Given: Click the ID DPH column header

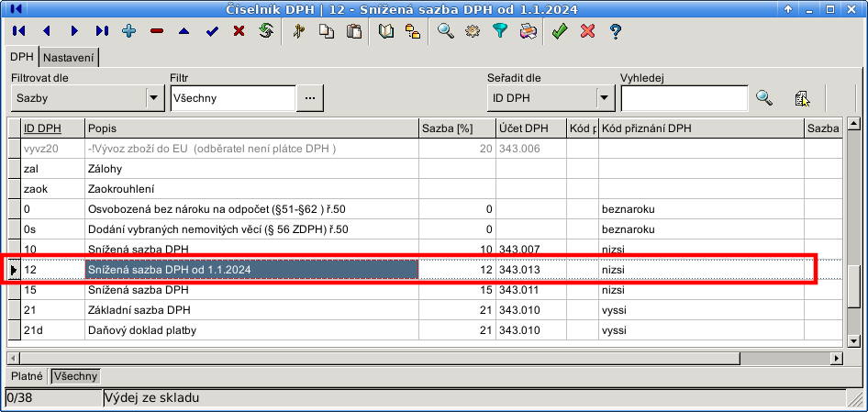Looking at the screenshot, I should pos(42,128).
